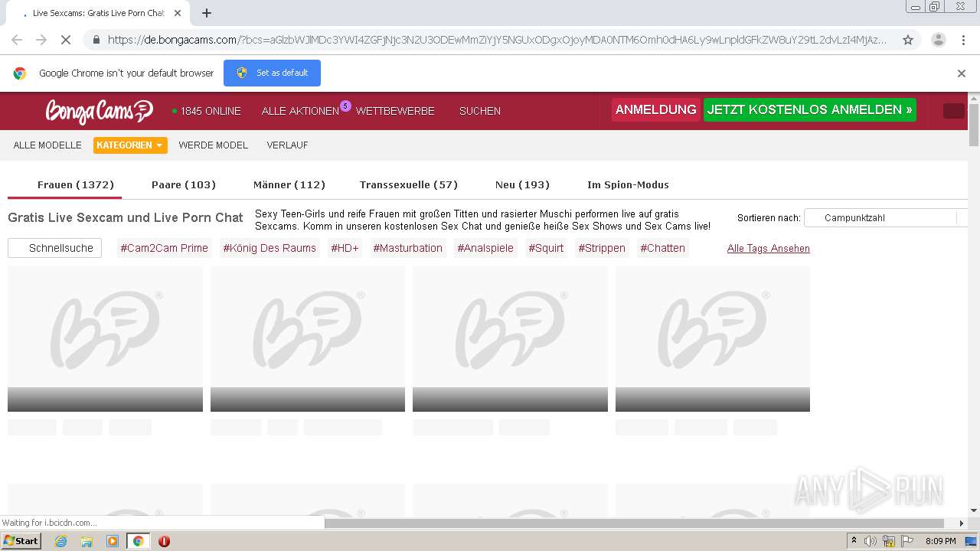This screenshot has height=551, width=980.
Task: Click the taskbar clock 8:09 PM
Action: tap(940, 541)
